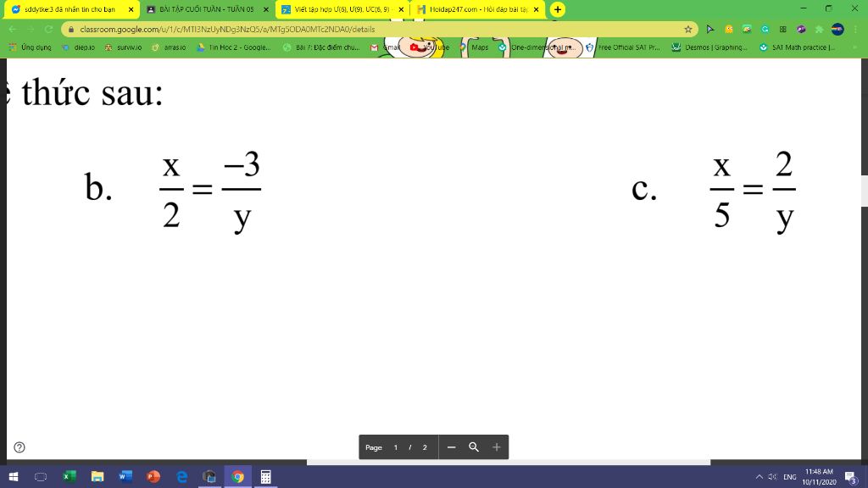The height and width of the screenshot is (488, 868).
Task: Open the 'Ứng dụng' apps bookmark
Action: pos(30,47)
